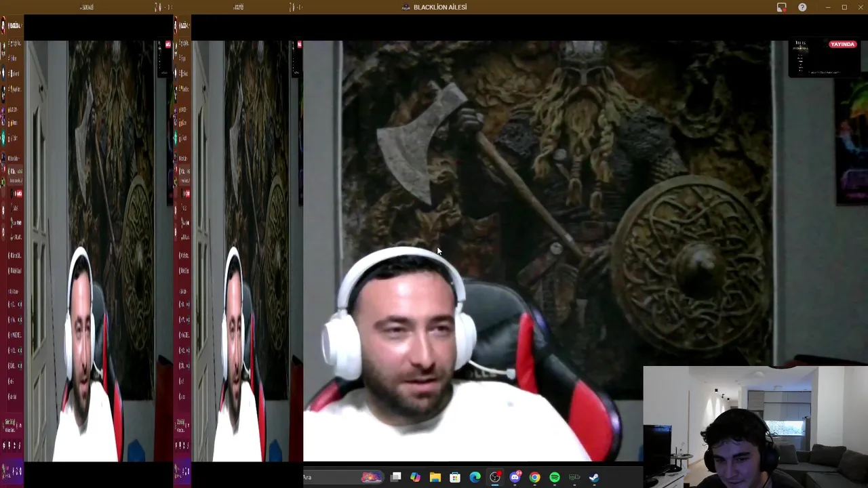
Task: Open Steam from the taskbar
Action: pyautogui.click(x=594, y=477)
